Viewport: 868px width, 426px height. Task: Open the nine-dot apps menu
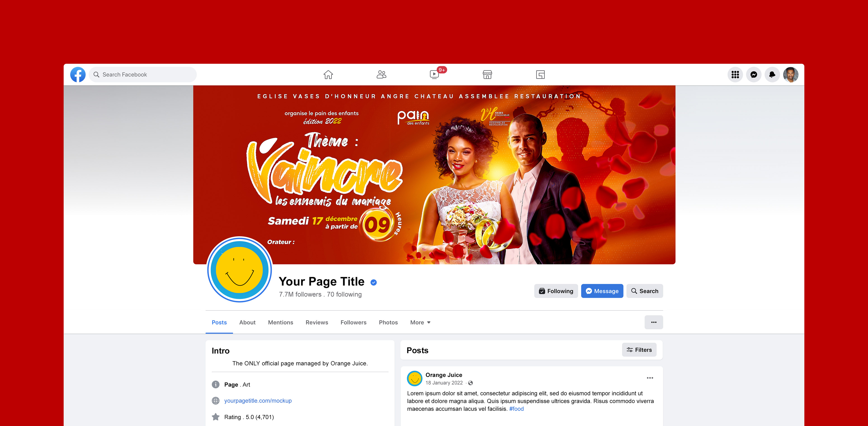click(x=735, y=74)
